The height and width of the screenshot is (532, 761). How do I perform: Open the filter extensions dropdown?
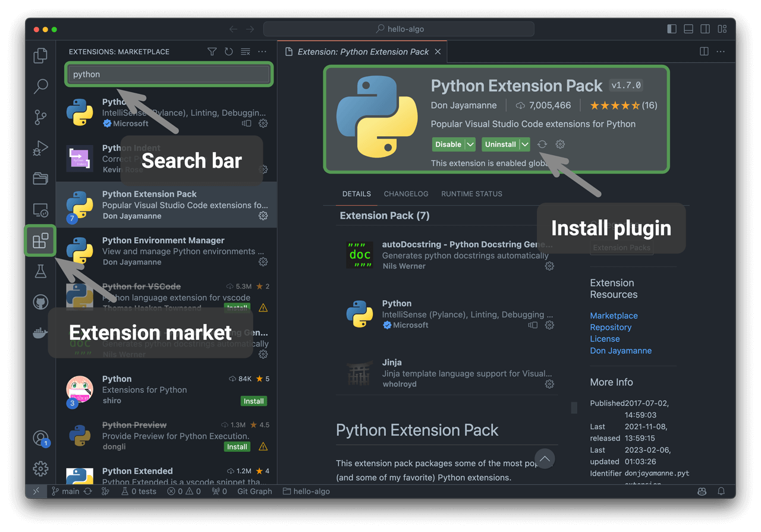point(212,52)
